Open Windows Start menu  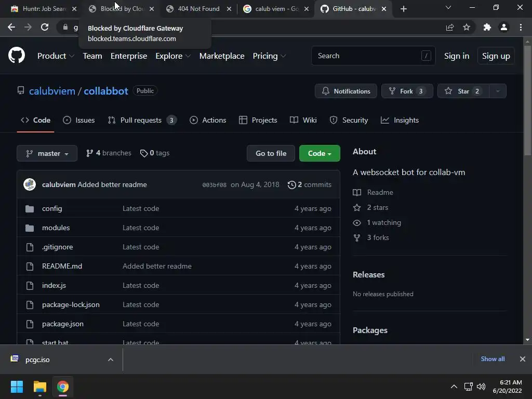click(x=17, y=387)
